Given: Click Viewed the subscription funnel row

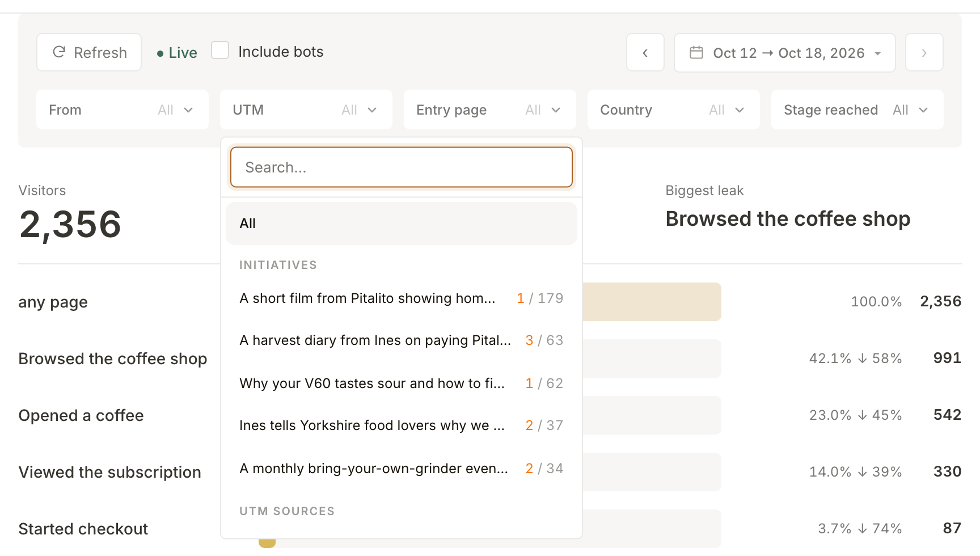Looking at the screenshot, I should coord(109,472).
